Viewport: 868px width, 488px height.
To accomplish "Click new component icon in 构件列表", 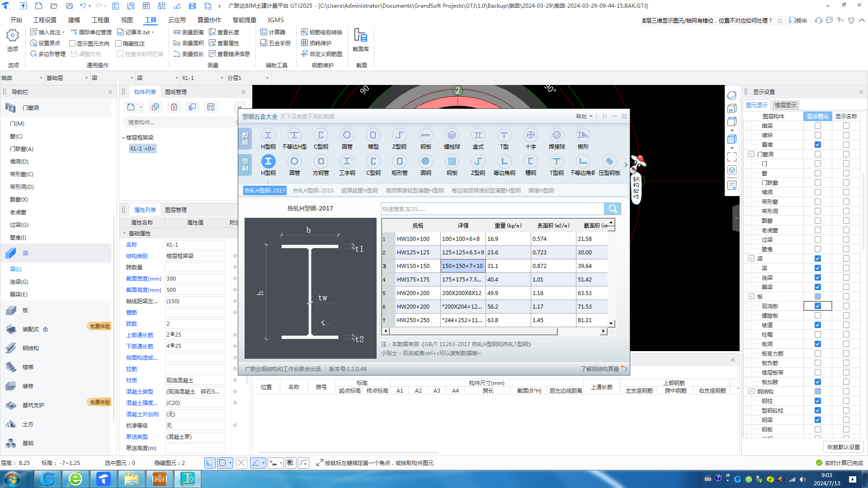I will point(131,107).
